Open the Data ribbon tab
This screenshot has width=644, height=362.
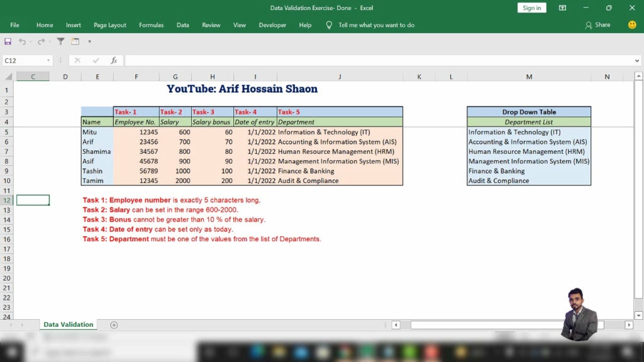coord(183,25)
